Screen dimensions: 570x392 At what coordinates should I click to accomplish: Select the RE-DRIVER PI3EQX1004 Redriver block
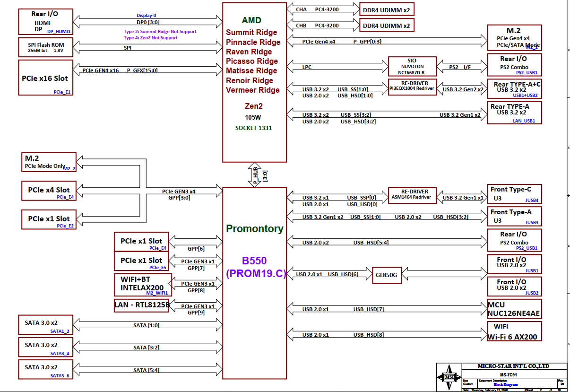[x=412, y=87]
